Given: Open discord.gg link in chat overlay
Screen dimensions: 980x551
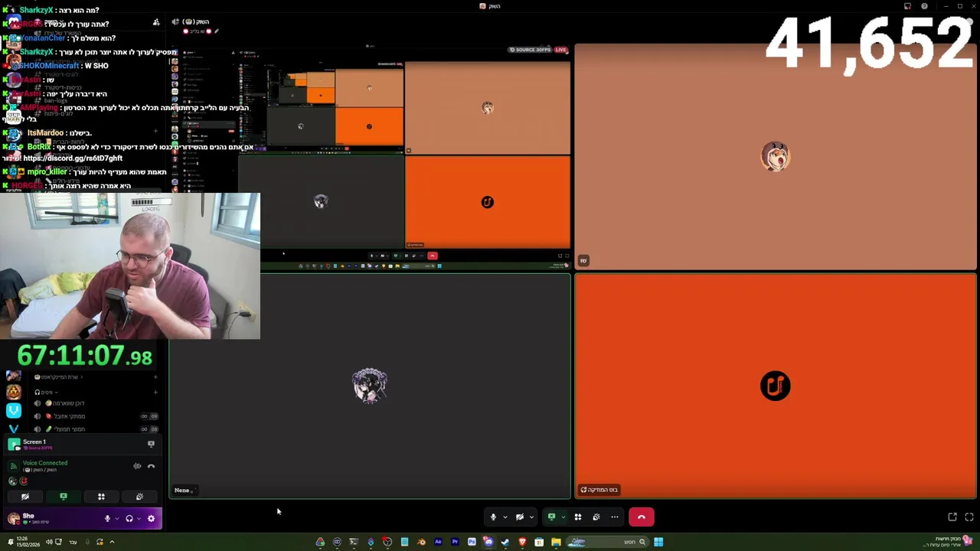Looking at the screenshot, I should click(x=73, y=158).
